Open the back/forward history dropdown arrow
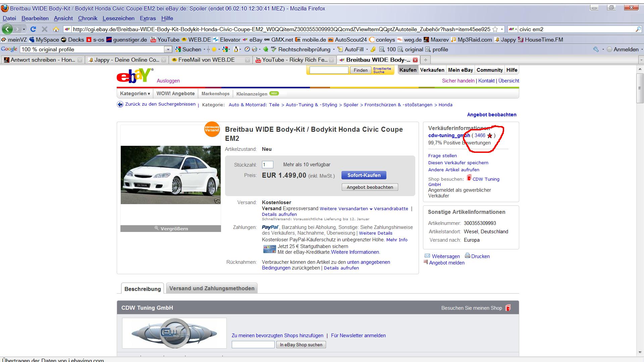 24,29
